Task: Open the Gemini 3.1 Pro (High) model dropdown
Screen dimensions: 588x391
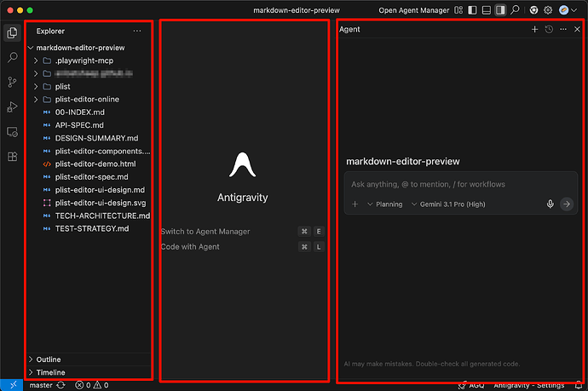Action: click(x=448, y=204)
